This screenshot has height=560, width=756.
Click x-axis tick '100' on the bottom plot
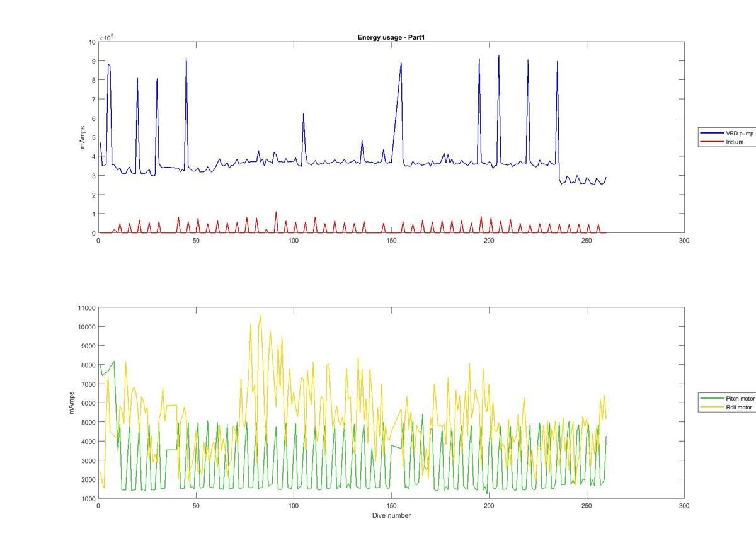tap(294, 506)
